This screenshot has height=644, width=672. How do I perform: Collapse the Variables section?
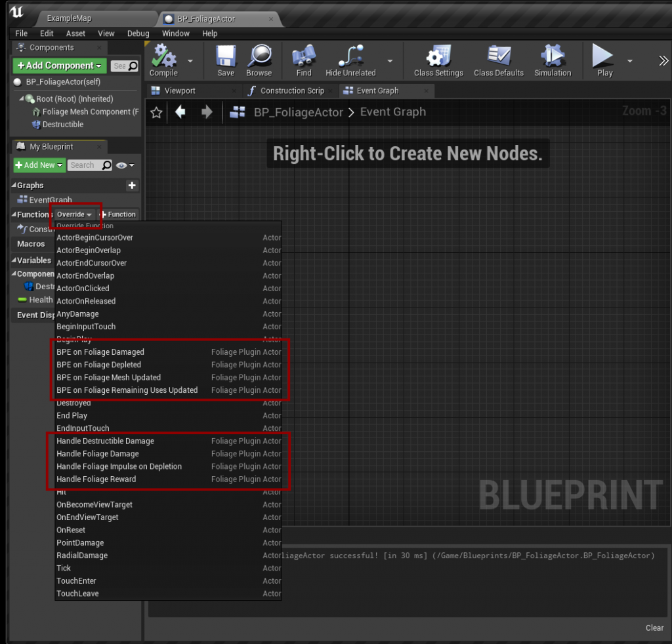14,260
